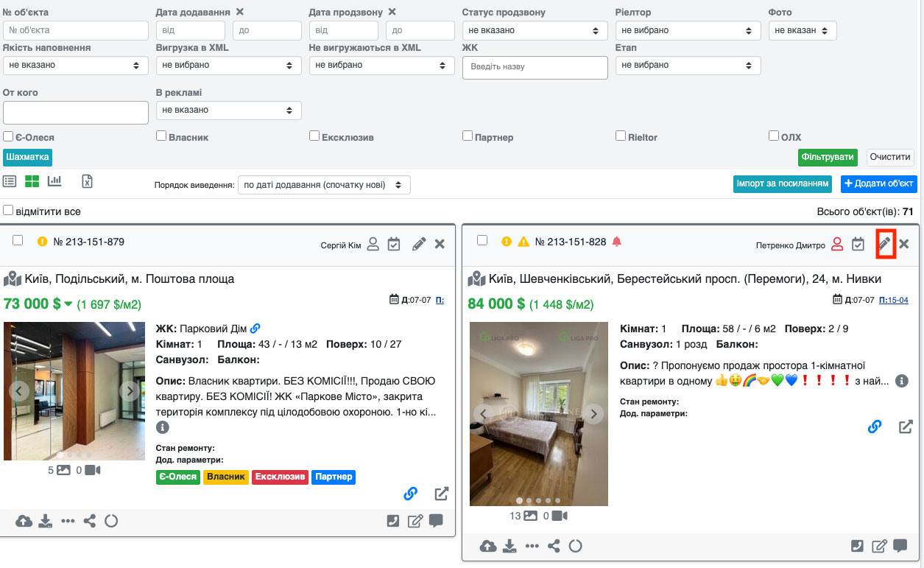Open the Статус продзвону dropdown
Image resolution: width=924 pixels, height=568 pixels.
[535, 30]
